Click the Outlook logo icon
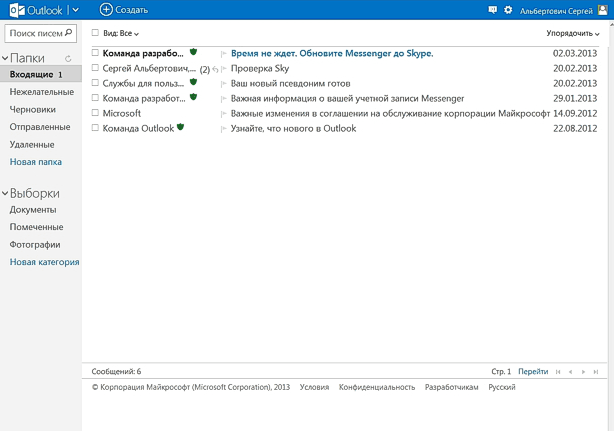This screenshot has width=614, height=431. (17, 10)
